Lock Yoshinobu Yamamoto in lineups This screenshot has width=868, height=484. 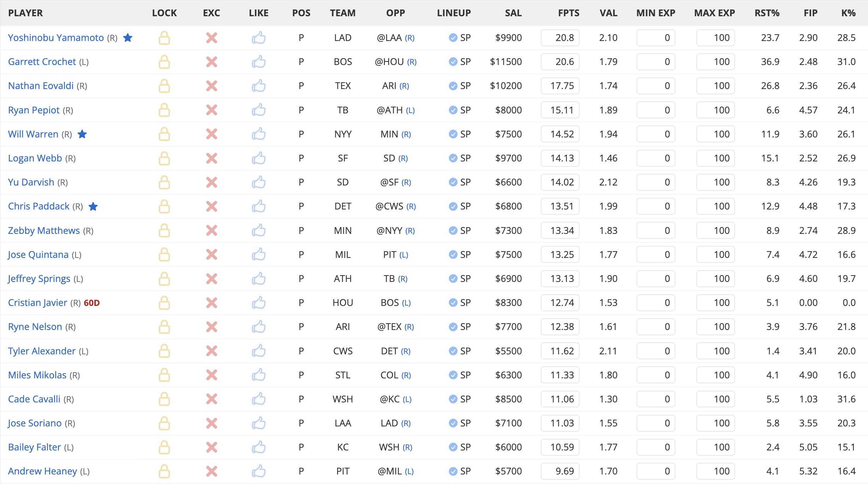coord(164,38)
